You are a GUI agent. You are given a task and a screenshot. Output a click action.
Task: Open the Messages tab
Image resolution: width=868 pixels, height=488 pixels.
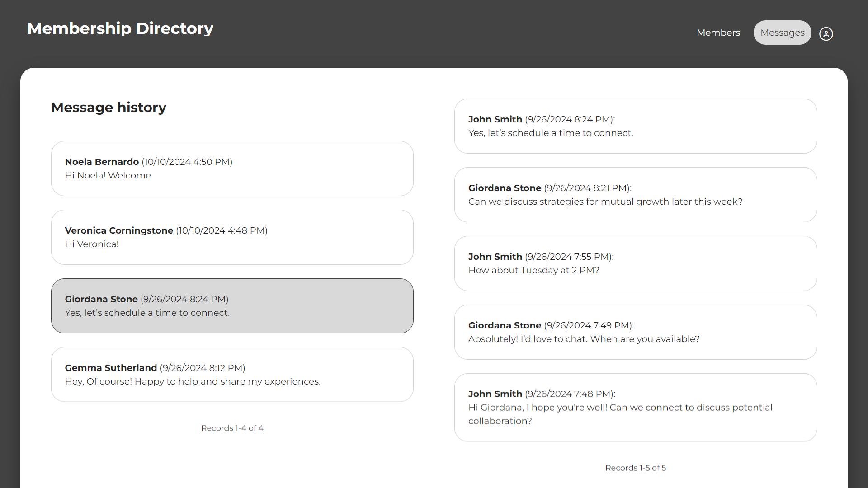pos(782,33)
